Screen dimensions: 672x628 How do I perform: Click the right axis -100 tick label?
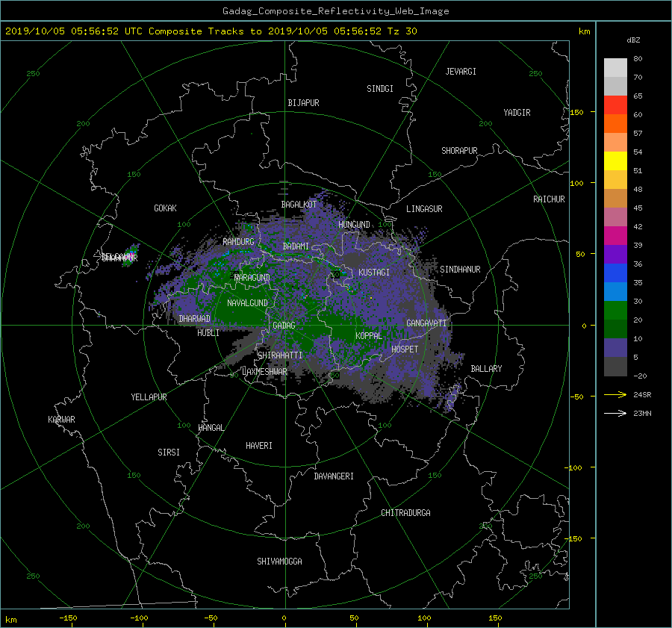coord(574,467)
